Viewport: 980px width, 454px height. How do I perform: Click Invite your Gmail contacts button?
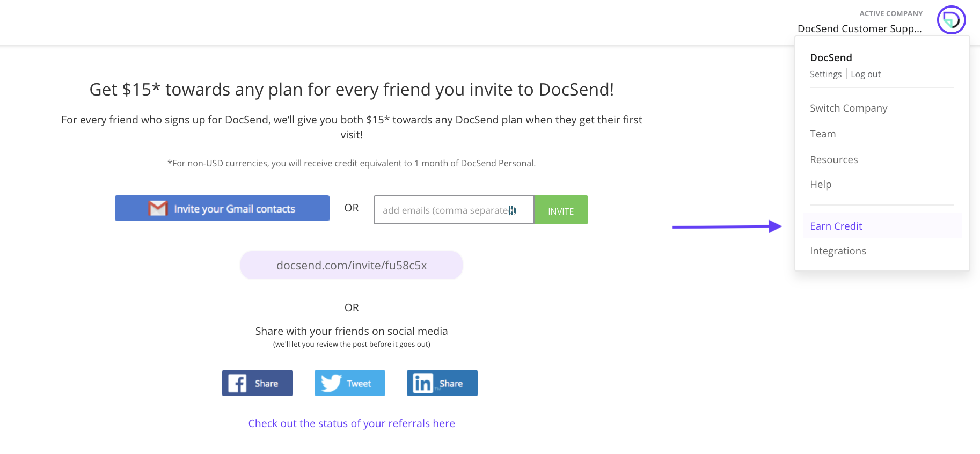222,208
